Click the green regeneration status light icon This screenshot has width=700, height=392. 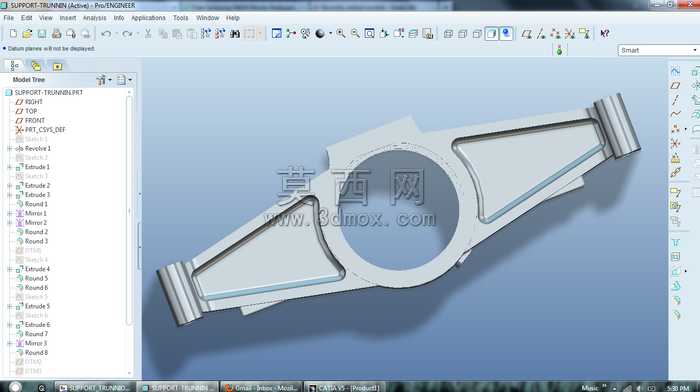coord(559,50)
